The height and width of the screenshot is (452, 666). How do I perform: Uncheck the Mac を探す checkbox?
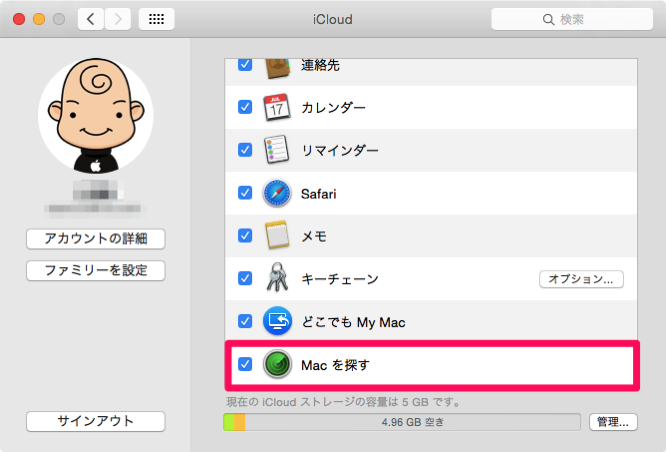(245, 364)
